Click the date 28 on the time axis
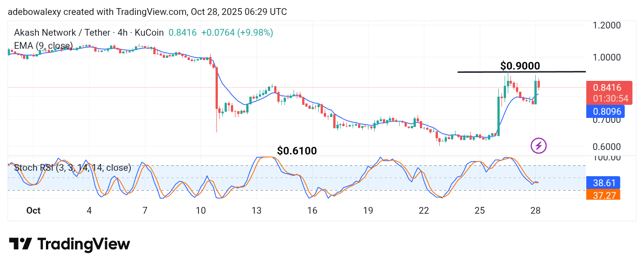644x267 pixels. 536,211
